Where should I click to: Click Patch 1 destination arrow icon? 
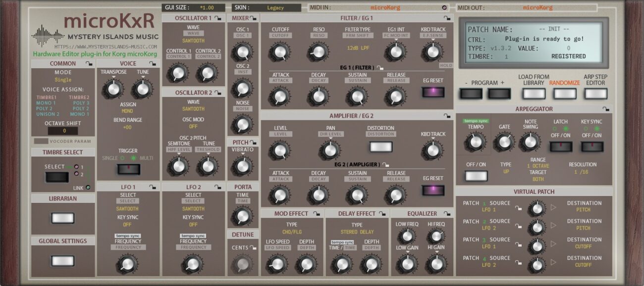point(554,208)
